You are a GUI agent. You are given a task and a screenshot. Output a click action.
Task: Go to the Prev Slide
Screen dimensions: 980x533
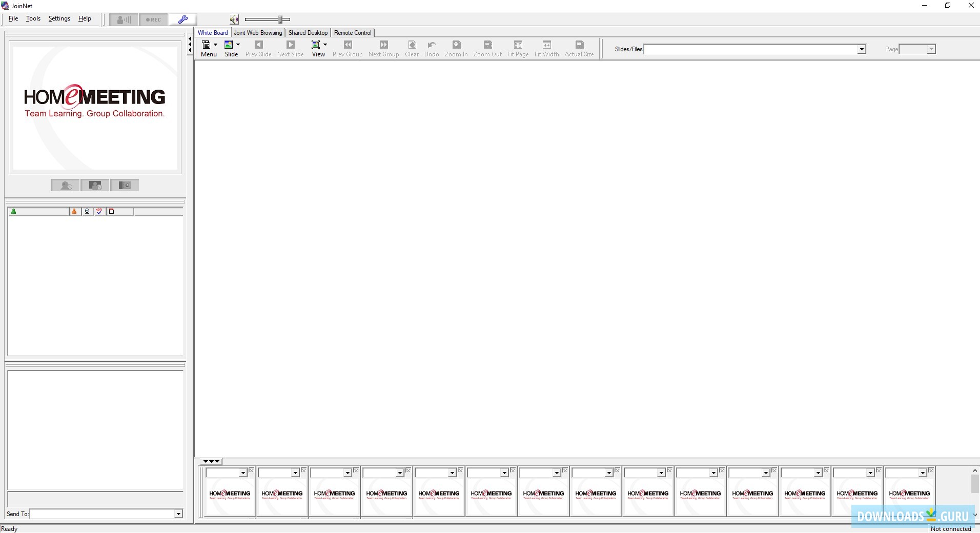pyautogui.click(x=258, y=49)
